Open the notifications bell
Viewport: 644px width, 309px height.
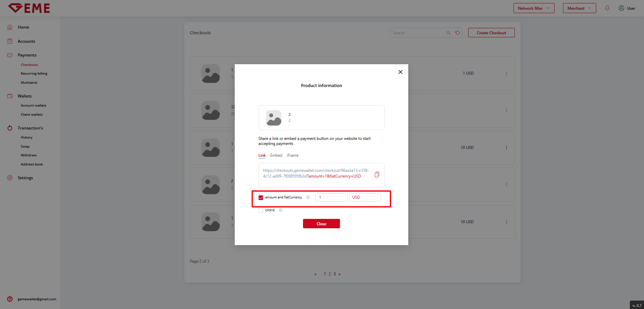tap(607, 8)
